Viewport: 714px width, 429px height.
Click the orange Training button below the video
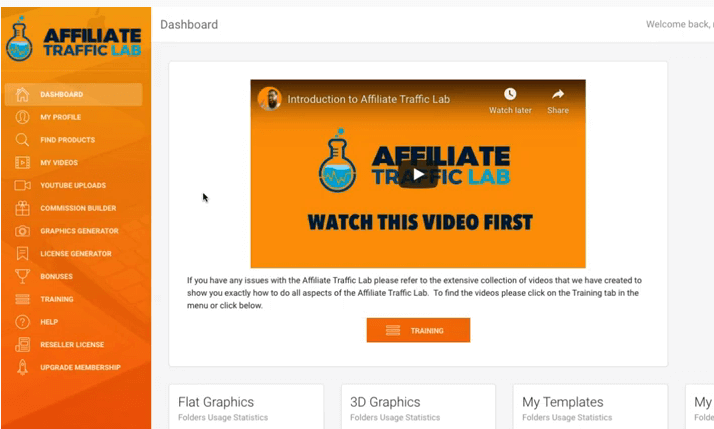tap(418, 330)
